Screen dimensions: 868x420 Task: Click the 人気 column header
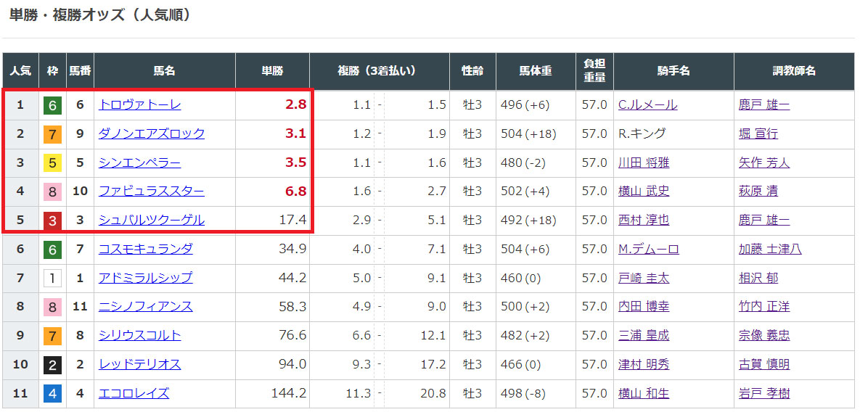click(20, 71)
